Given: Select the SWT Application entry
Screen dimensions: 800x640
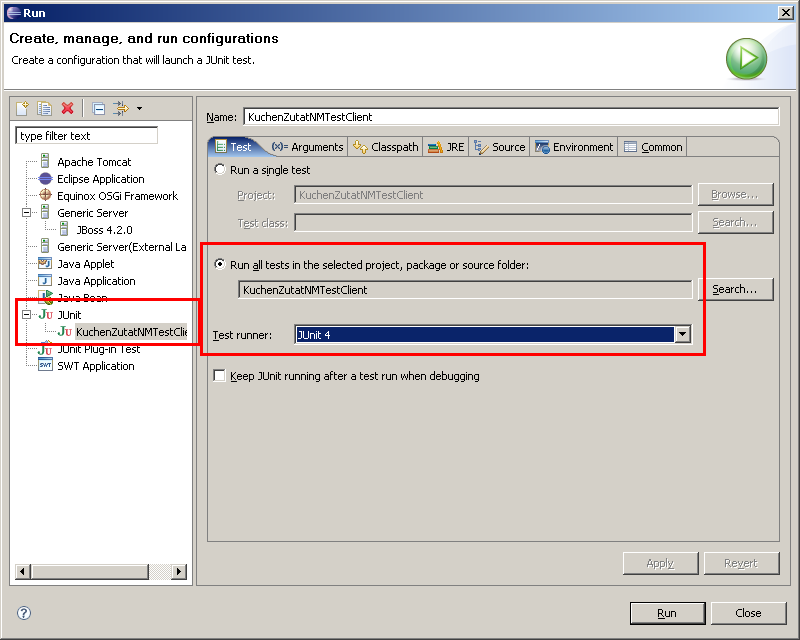Looking at the screenshot, I should (x=95, y=366).
